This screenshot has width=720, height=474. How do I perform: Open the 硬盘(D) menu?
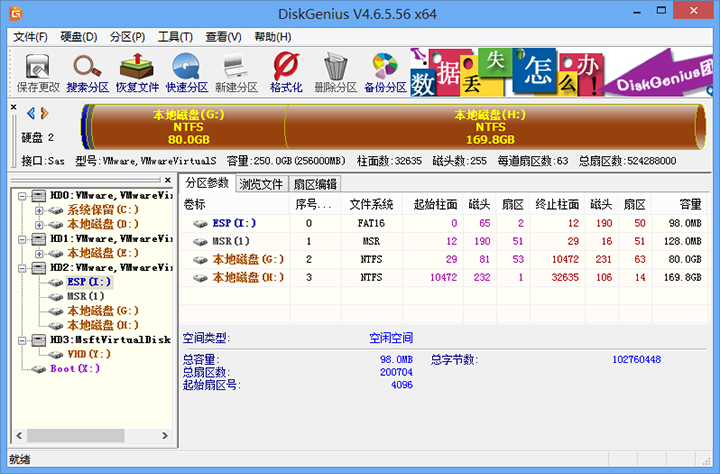[79, 37]
